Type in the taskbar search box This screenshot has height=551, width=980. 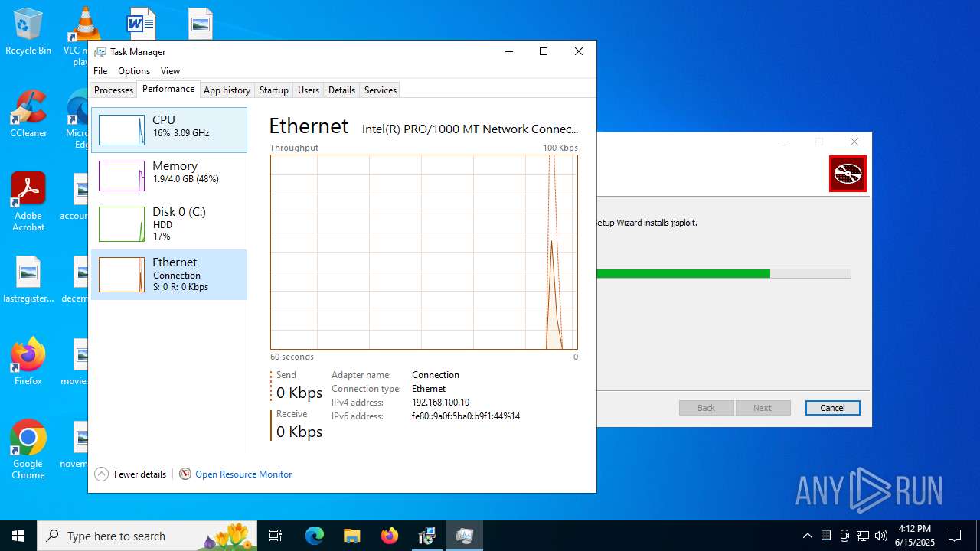(148, 536)
